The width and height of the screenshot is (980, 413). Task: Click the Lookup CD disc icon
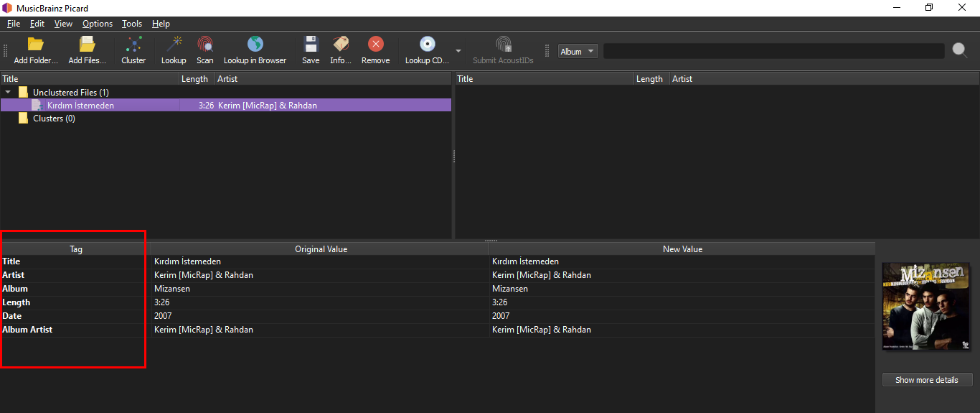pos(428,45)
